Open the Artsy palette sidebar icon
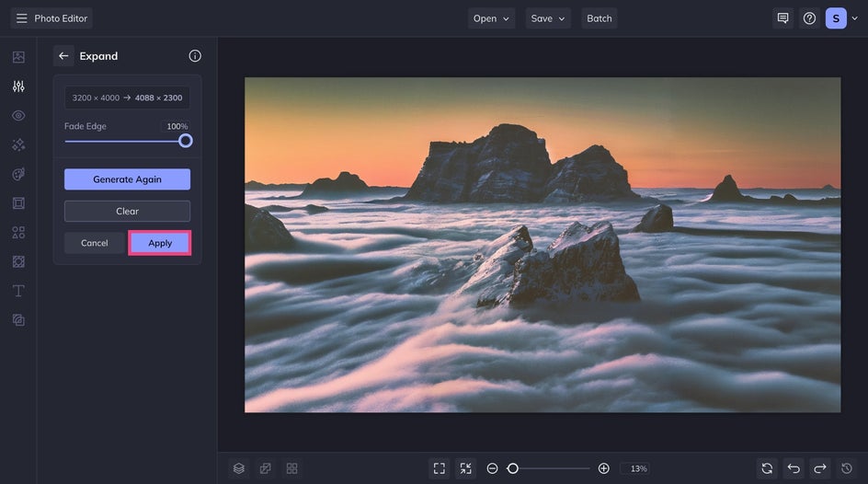The height and width of the screenshot is (484, 868). click(18, 174)
